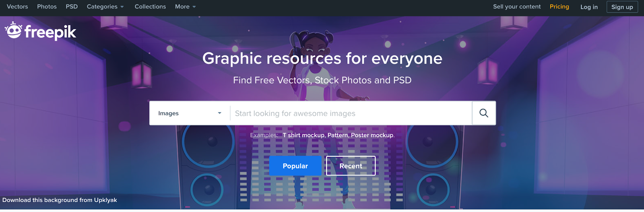Open the Pricing page
Image resolution: width=644 pixels, height=212 pixels.
click(x=559, y=7)
